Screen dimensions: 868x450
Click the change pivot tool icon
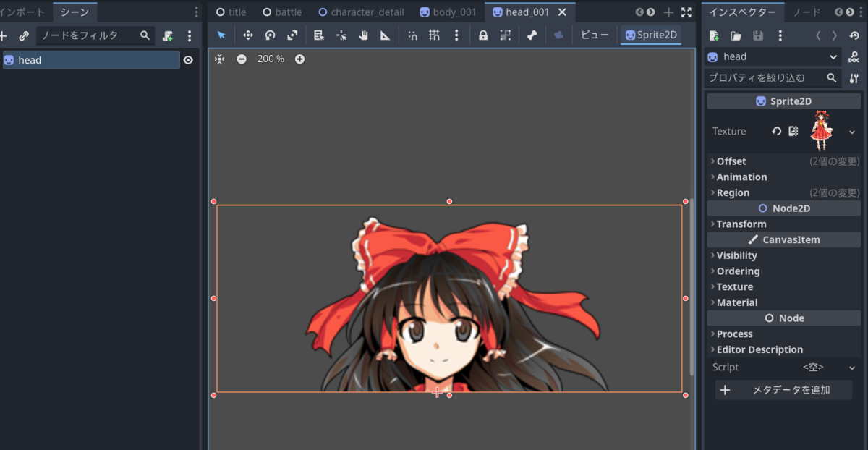[x=341, y=35]
